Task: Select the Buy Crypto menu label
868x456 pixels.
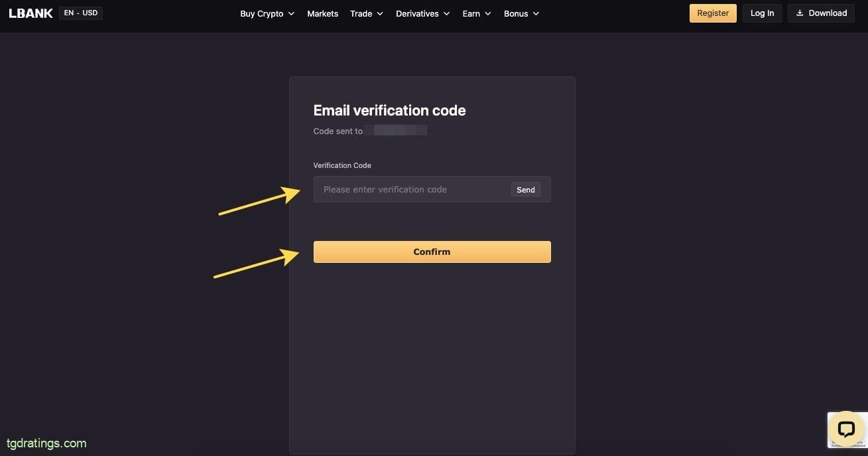Action: tap(261, 14)
